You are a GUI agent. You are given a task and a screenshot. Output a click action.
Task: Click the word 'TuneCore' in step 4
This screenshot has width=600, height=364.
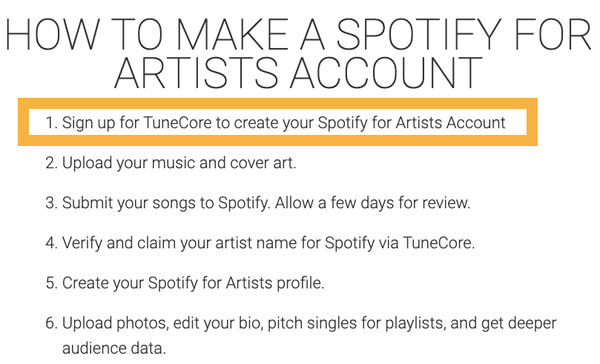tap(439, 243)
